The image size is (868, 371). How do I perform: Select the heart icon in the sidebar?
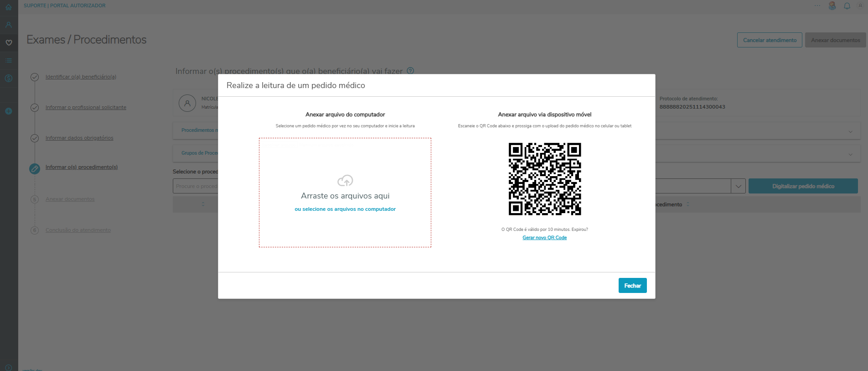9,42
